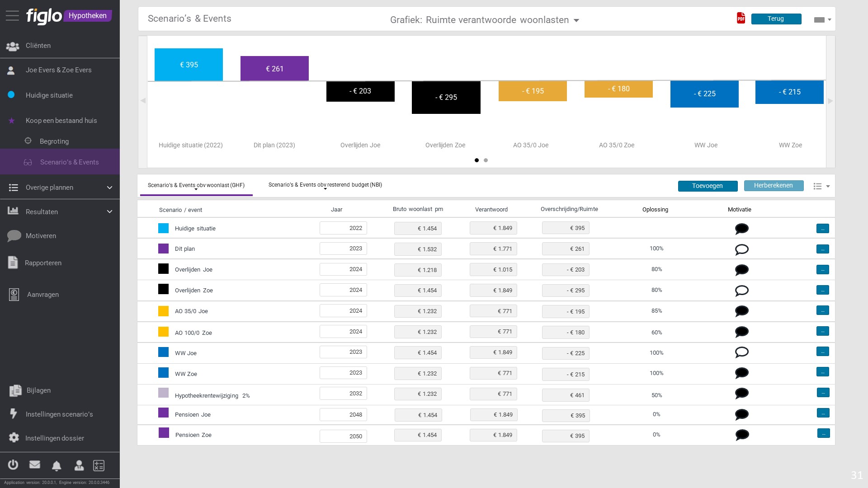Click the Bijlagen attachments icon

(15, 390)
